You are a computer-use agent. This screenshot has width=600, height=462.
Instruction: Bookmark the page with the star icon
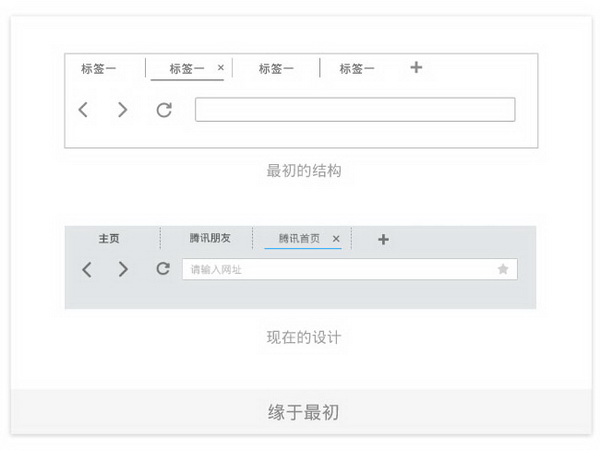[503, 269]
